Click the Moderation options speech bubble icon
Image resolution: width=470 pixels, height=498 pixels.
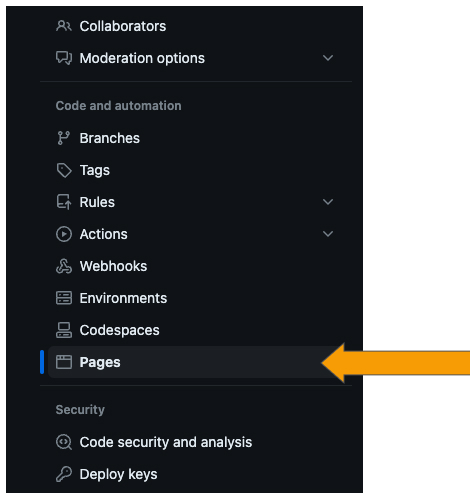click(x=64, y=58)
